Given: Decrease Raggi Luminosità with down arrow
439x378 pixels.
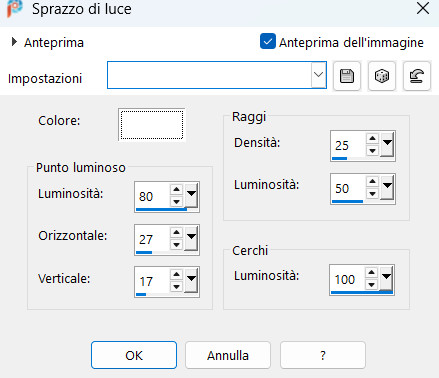Looking at the screenshot, I should (x=372, y=193).
